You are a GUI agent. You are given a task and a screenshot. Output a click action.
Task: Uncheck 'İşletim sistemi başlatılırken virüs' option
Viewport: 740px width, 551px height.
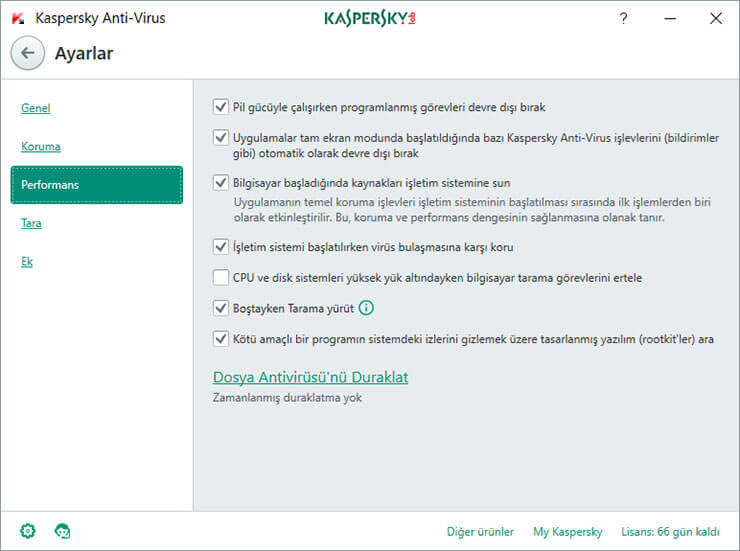click(221, 246)
